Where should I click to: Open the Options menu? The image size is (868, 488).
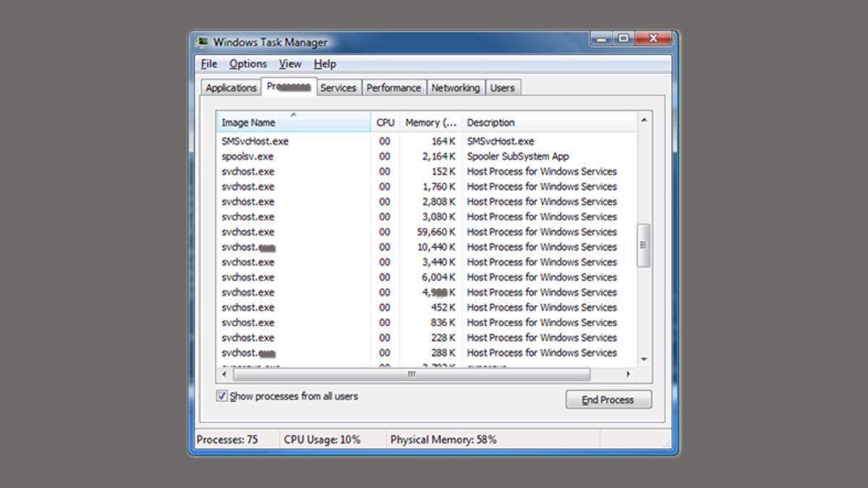[x=247, y=64]
